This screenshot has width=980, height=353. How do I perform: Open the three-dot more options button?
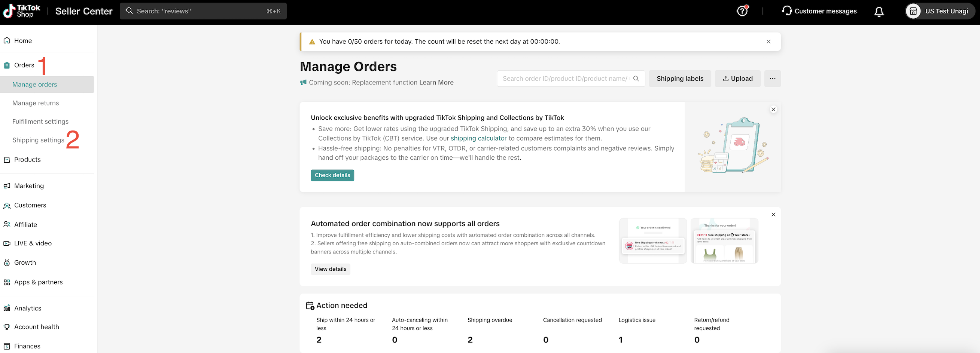point(772,79)
